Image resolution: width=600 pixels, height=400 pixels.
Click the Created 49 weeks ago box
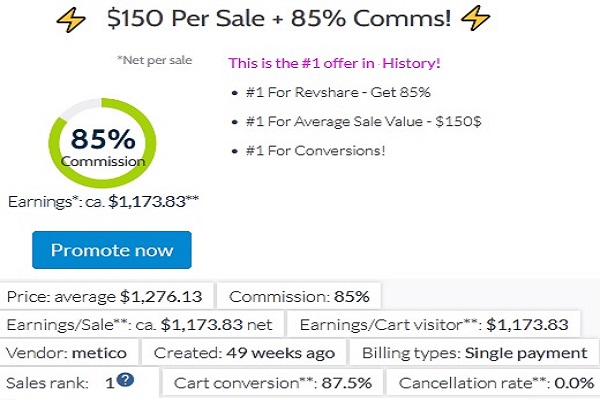(x=244, y=353)
